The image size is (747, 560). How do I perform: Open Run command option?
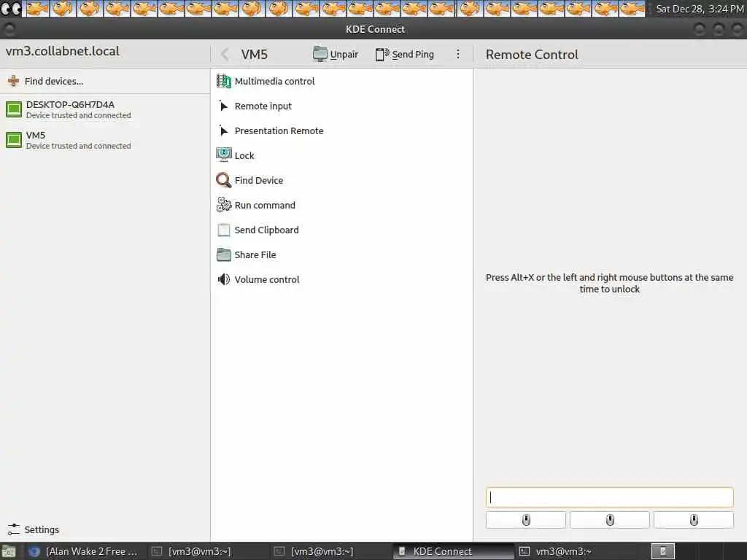pyautogui.click(x=341, y=205)
